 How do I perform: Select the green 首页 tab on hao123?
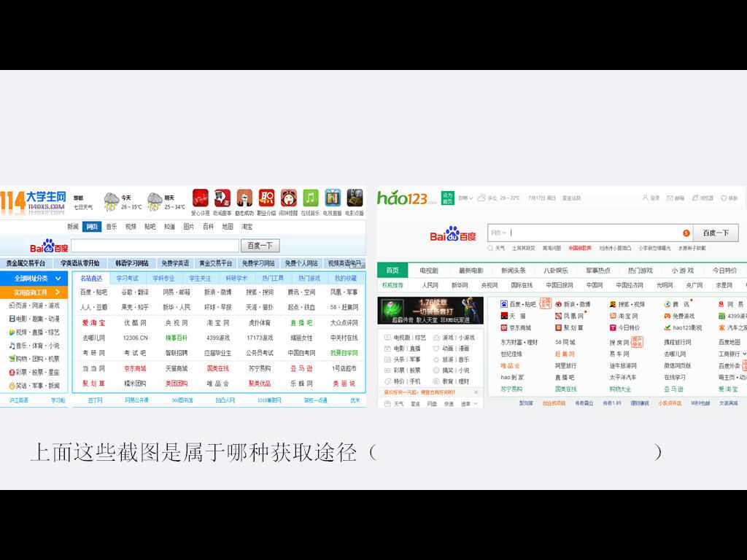coord(392,270)
